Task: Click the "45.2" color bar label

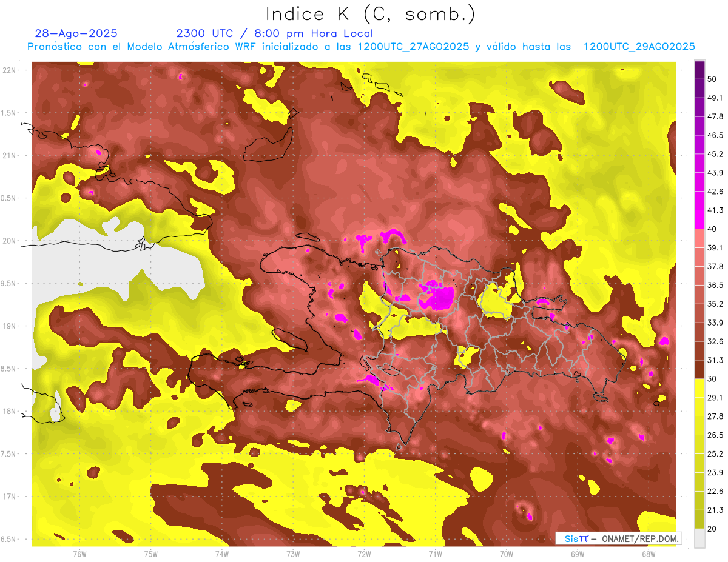Action: [x=715, y=154]
